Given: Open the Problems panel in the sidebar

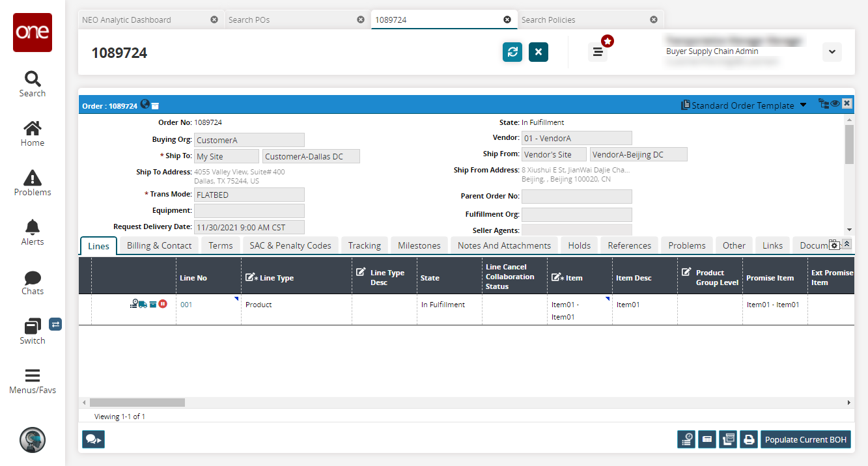Looking at the screenshot, I should pyautogui.click(x=33, y=183).
